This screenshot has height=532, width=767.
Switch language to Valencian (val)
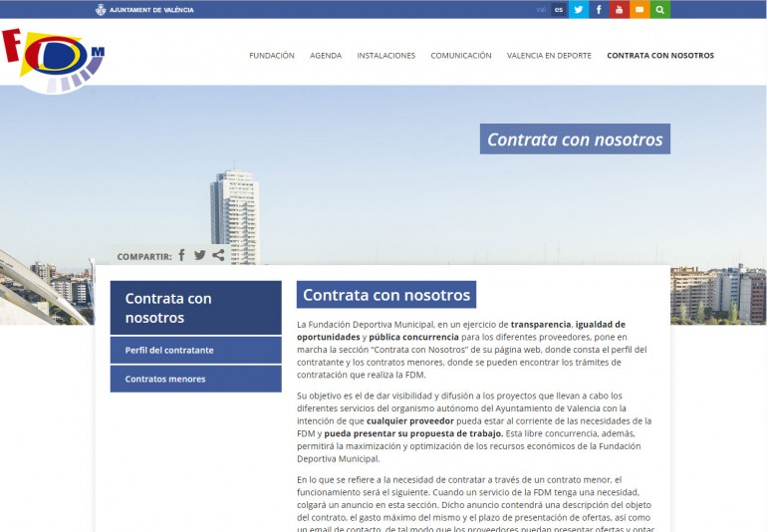(541, 9)
